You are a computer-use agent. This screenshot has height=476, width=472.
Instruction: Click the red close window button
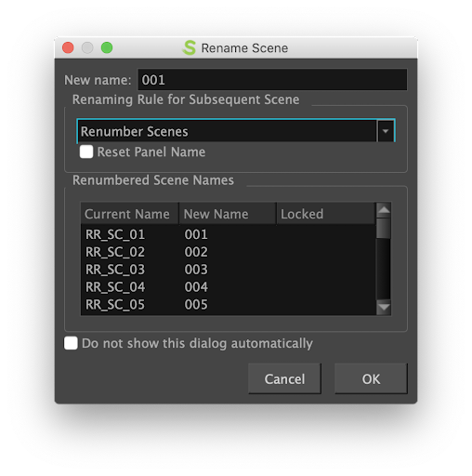pos(68,47)
